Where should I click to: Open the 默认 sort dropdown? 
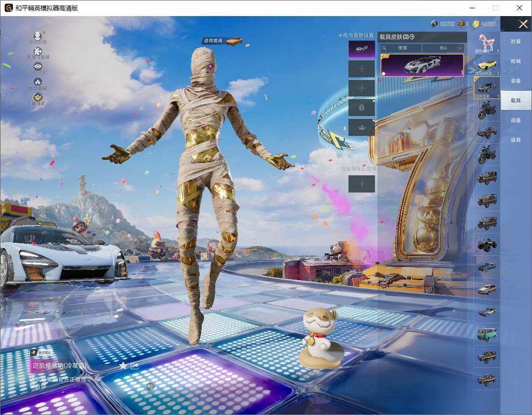pos(443,48)
